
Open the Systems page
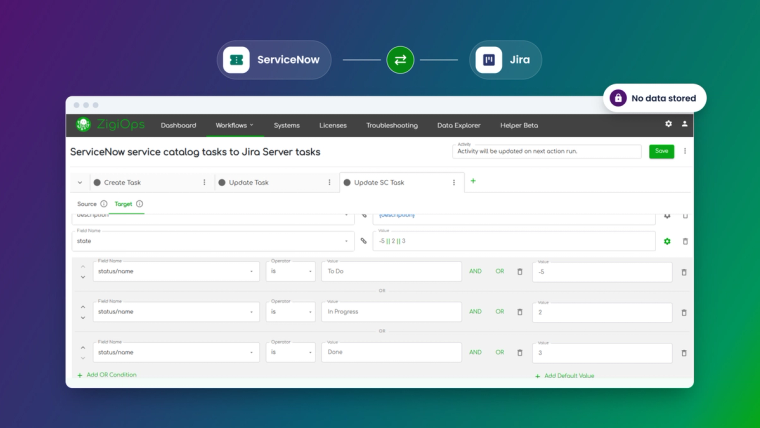tap(286, 125)
